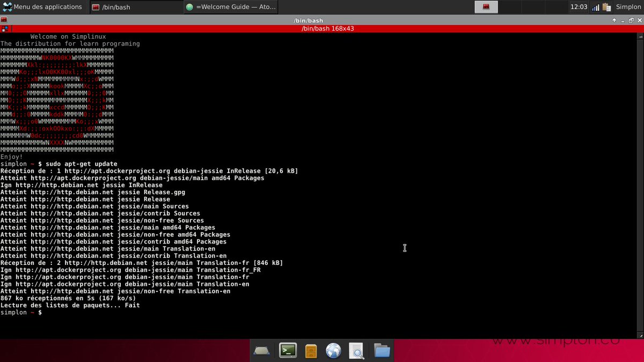Open the application finder magnifier icon
Image resolution: width=644 pixels, height=362 pixels.
(357, 351)
